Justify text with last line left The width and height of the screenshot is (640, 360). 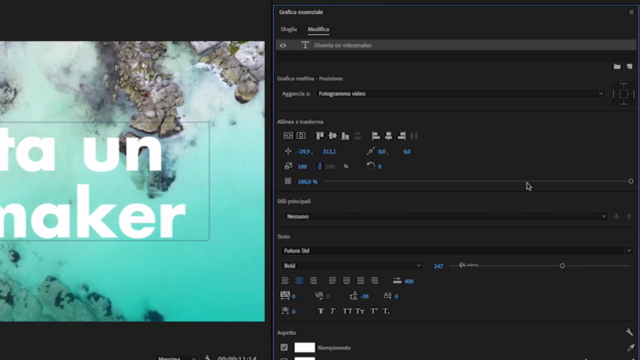point(332,280)
